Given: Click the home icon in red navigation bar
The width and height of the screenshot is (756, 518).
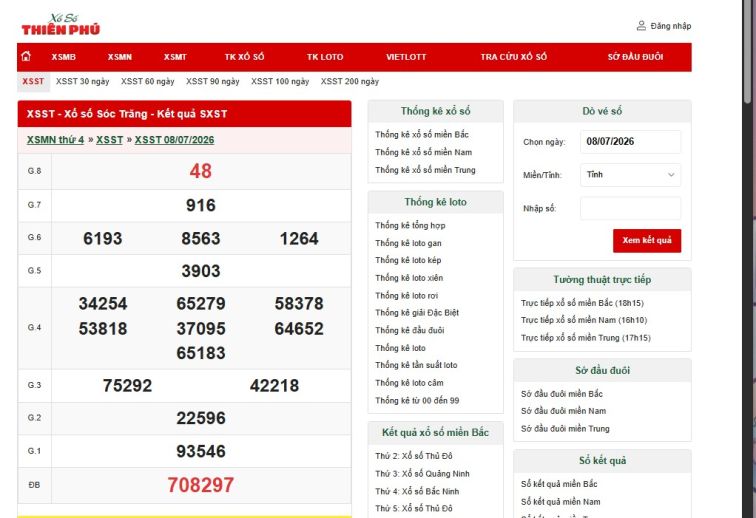Looking at the screenshot, I should [x=26, y=56].
